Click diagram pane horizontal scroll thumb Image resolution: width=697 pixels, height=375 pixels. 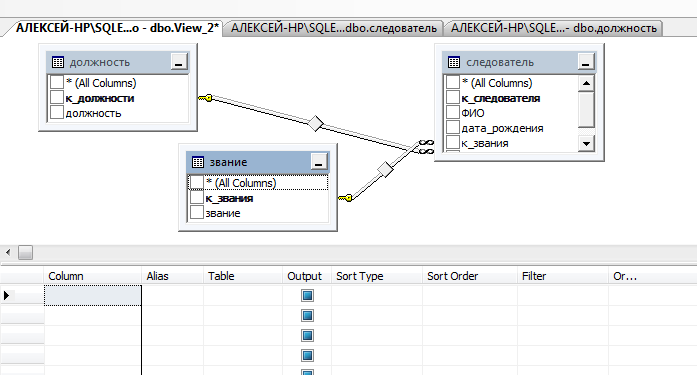[25, 252]
